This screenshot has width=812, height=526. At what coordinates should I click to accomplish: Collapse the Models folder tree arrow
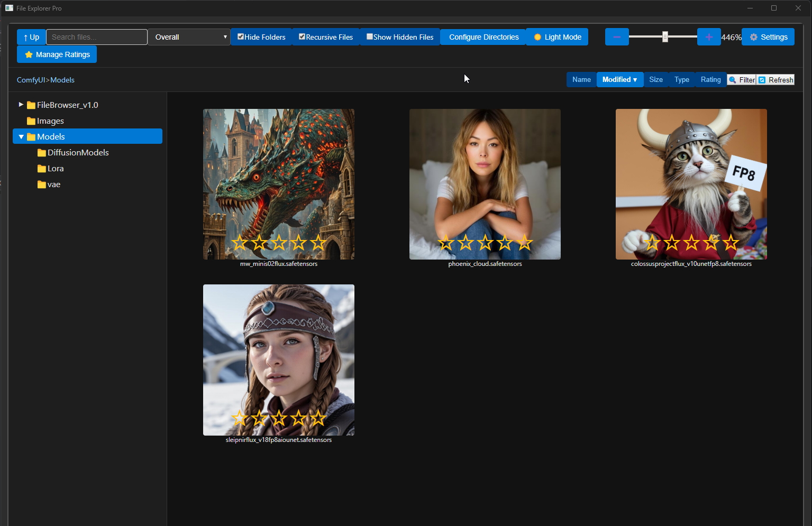tap(21, 136)
